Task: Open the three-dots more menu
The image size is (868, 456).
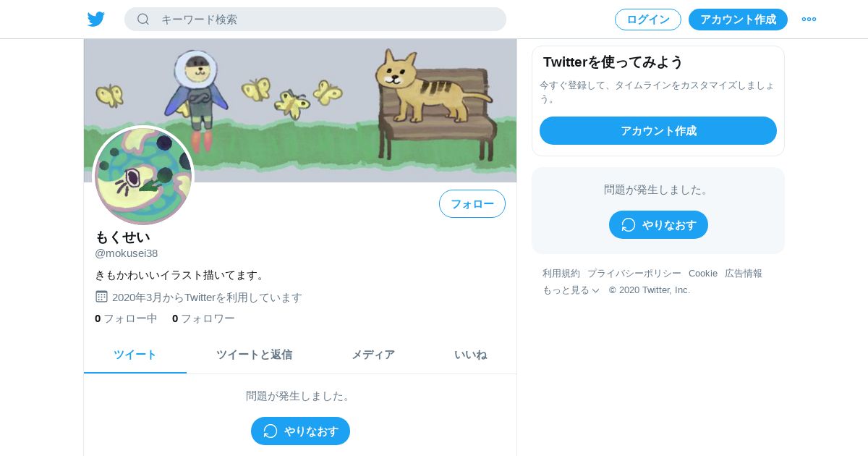Action: pos(809,20)
